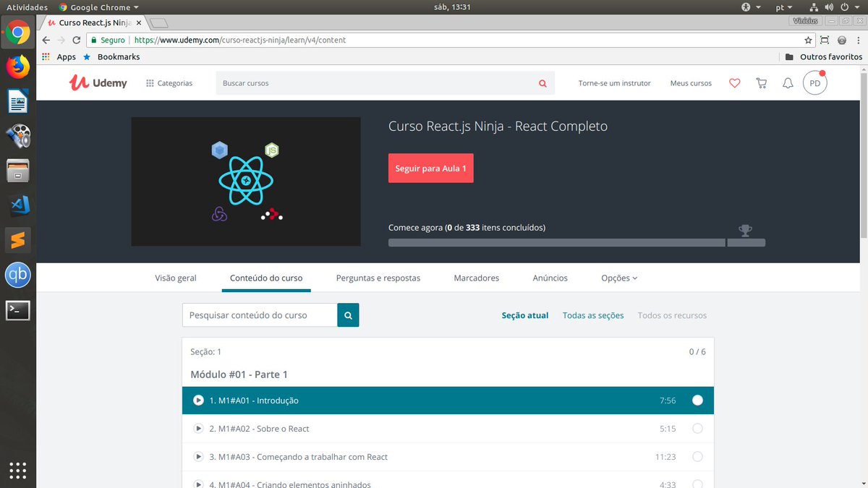Open the Terminal from the dock
Screen dimensions: 868x488
click(x=17, y=310)
